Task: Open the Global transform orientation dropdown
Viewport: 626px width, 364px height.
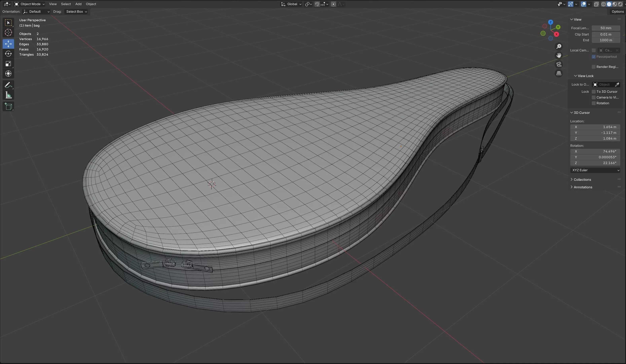Action: 291,4
